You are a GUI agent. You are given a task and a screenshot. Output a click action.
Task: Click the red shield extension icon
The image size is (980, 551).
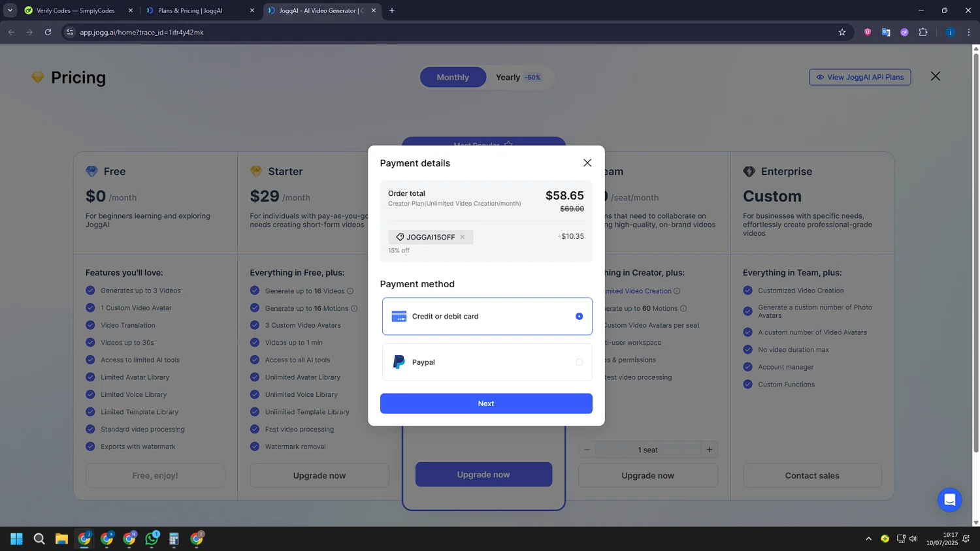(x=868, y=32)
